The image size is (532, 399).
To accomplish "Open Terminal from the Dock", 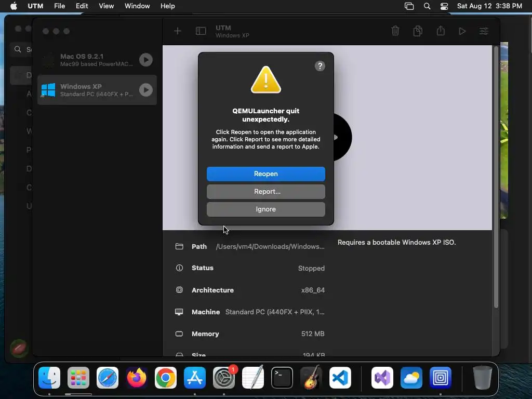I will 282,378.
